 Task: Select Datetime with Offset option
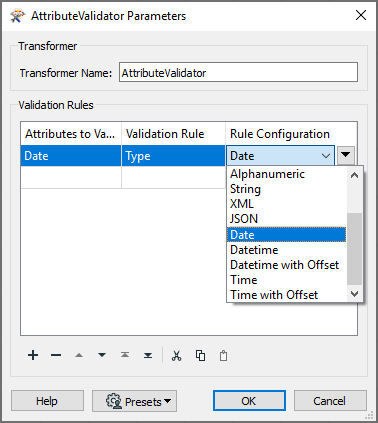pos(286,265)
